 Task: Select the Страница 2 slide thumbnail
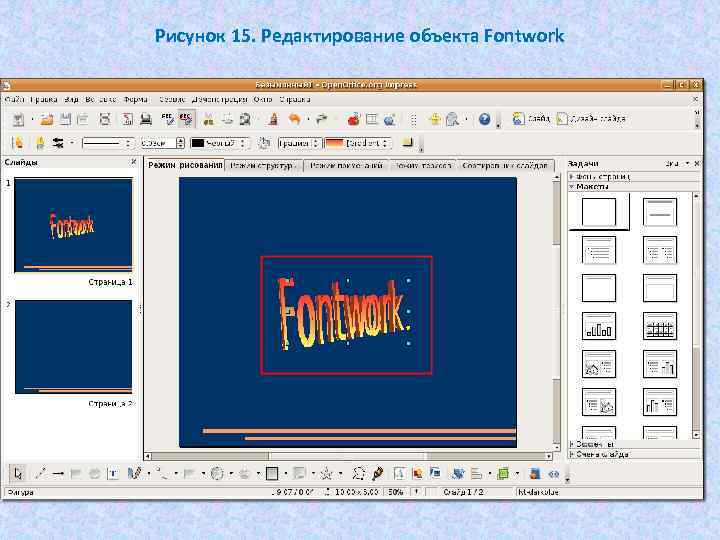pos(73,347)
